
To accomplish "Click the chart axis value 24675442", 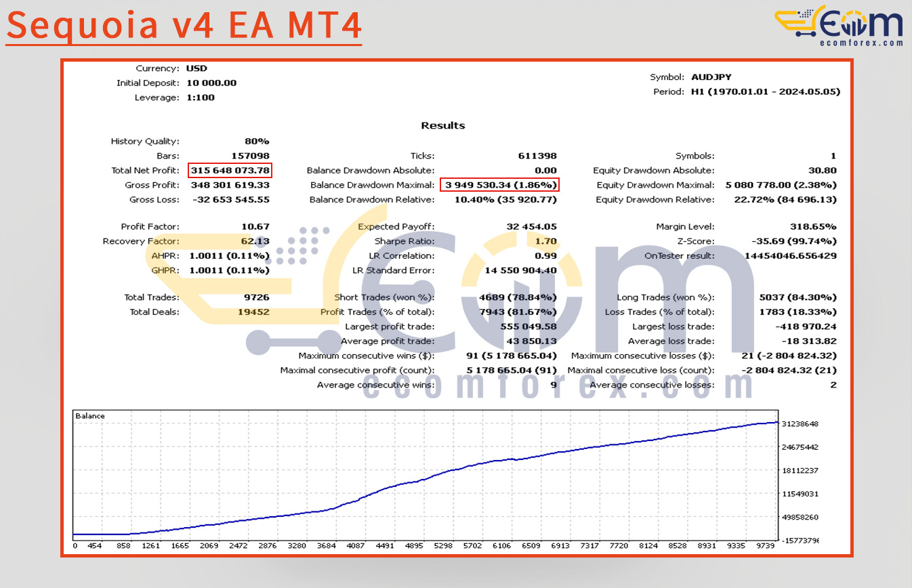I will 800,447.
